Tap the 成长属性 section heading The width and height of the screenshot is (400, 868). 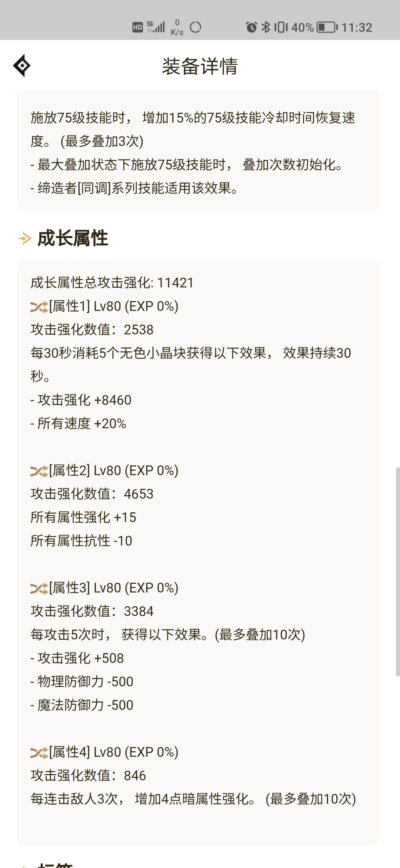point(73,238)
